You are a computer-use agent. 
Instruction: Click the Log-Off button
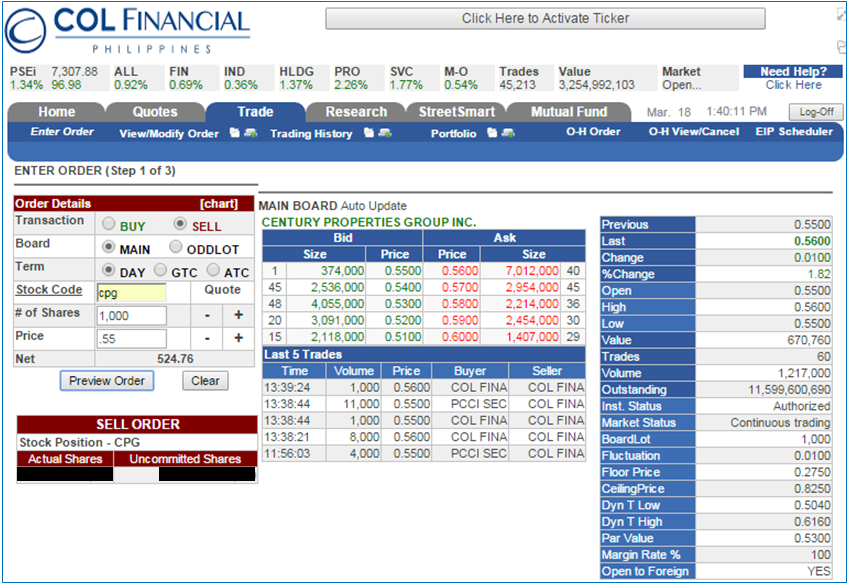click(x=816, y=112)
